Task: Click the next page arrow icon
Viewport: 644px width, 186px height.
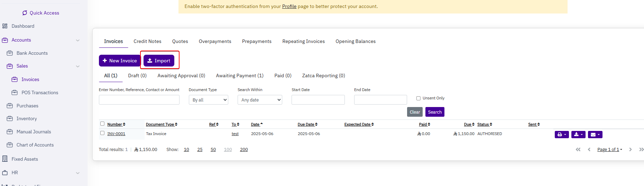Action: tap(631, 150)
